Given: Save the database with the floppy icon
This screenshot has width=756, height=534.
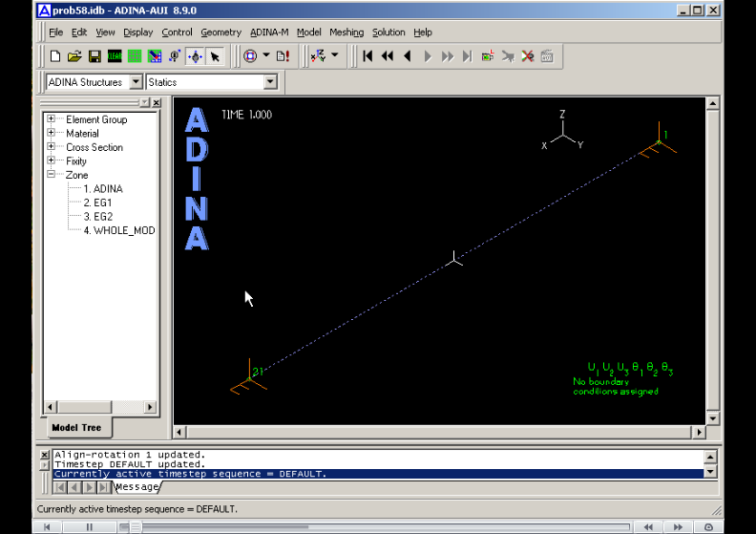Looking at the screenshot, I should [94, 56].
